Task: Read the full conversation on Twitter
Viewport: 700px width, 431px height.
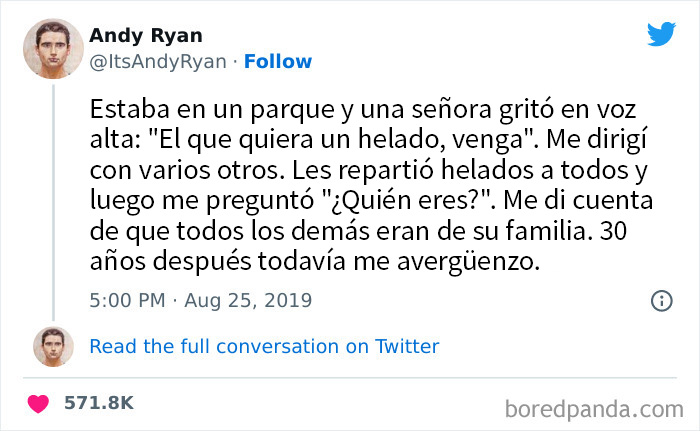Action: (x=264, y=346)
